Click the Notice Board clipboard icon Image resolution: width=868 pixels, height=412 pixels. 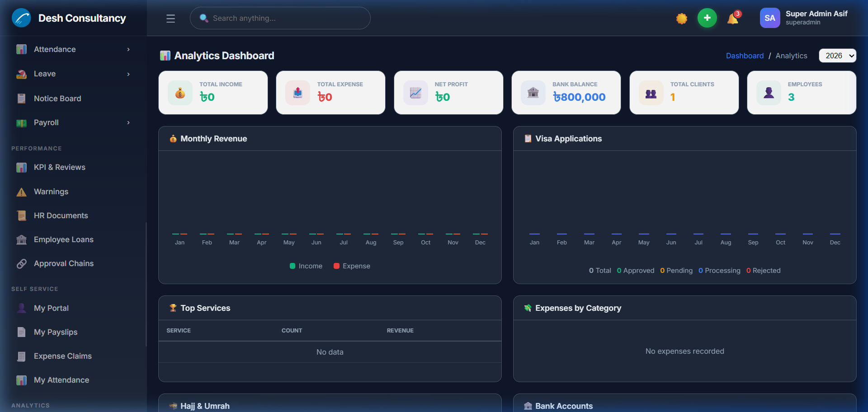[x=21, y=98]
